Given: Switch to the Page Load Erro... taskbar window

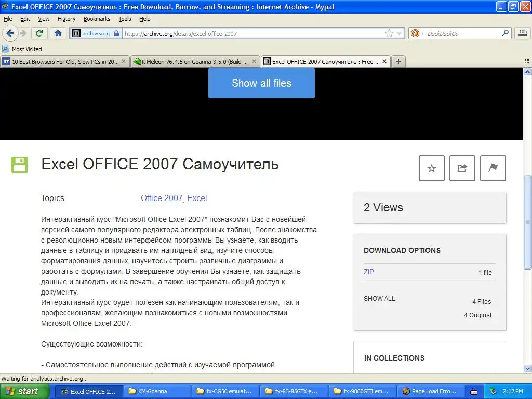Looking at the screenshot, I should pos(431,392).
